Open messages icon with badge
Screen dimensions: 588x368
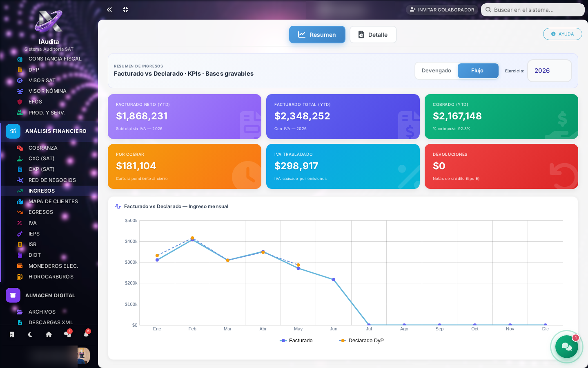[x=67, y=334]
